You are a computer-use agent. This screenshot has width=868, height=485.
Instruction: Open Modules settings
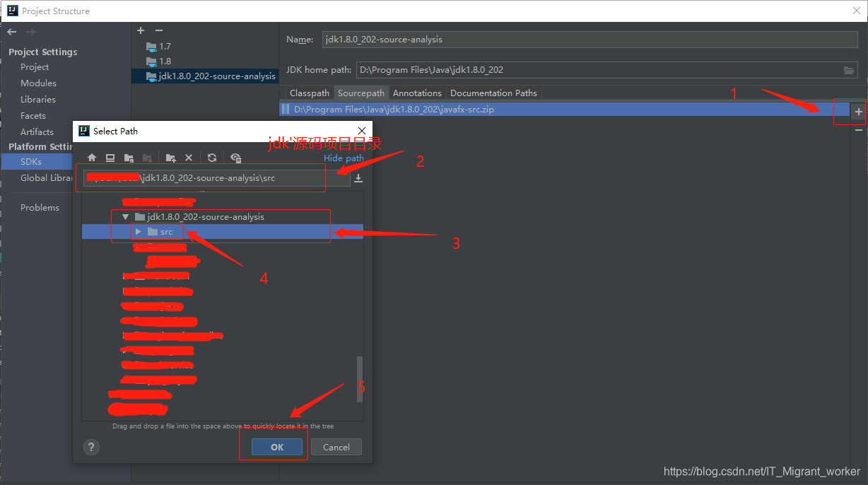pyautogui.click(x=38, y=83)
